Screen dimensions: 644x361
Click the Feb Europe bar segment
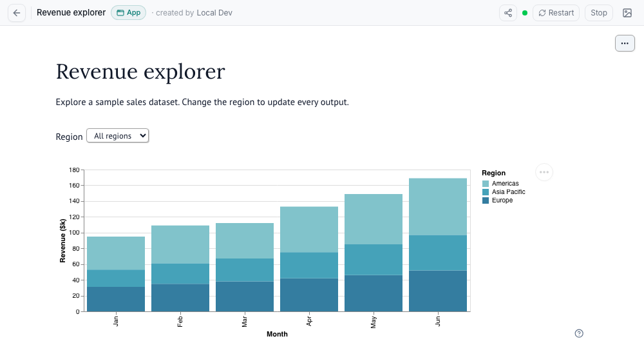tap(180, 298)
